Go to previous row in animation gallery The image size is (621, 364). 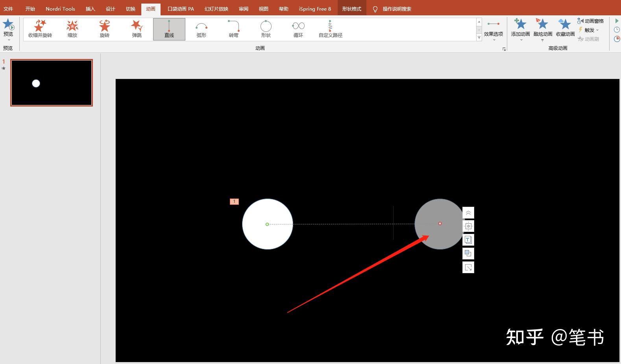pyautogui.click(x=479, y=22)
